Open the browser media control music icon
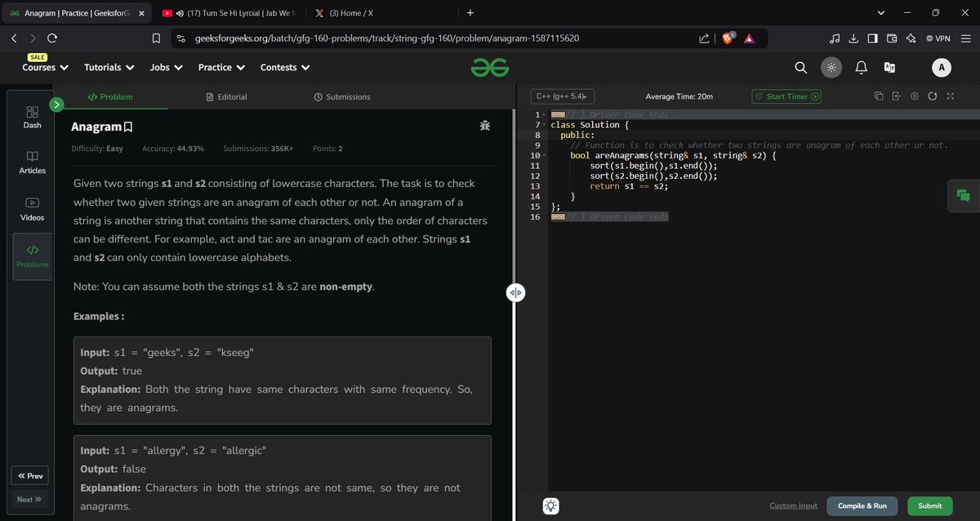The width and height of the screenshot is (980, 521). point(834,38)
